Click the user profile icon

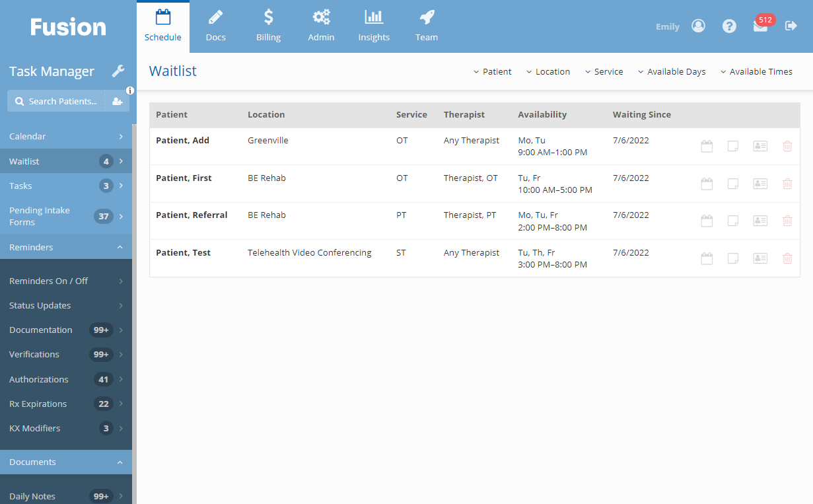[x=698, y=26]
